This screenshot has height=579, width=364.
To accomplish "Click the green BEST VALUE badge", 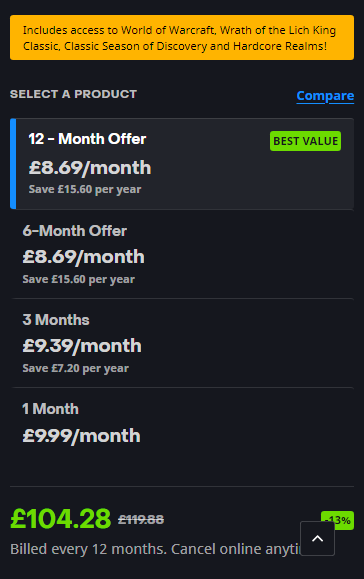I will tap(305, 141).
